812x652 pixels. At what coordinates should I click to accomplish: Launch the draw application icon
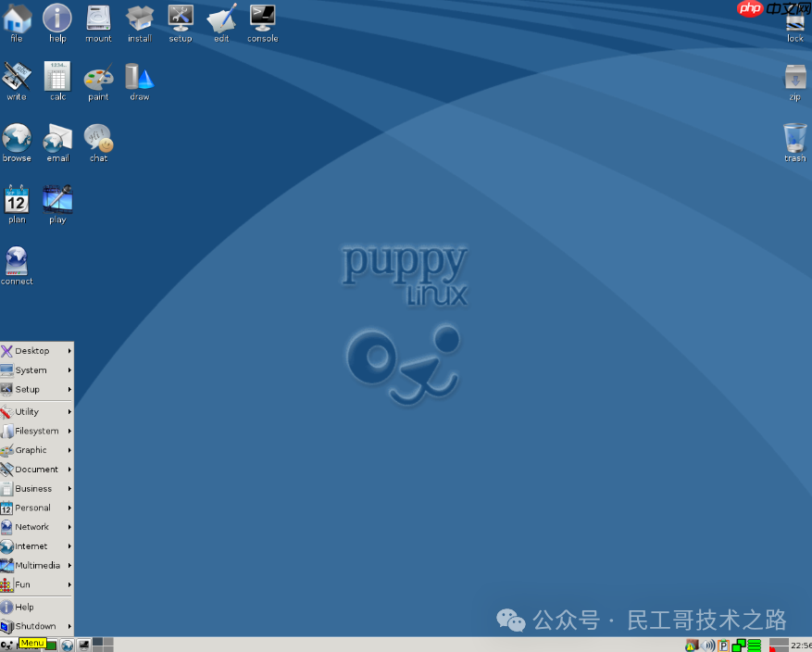point(139,79)
